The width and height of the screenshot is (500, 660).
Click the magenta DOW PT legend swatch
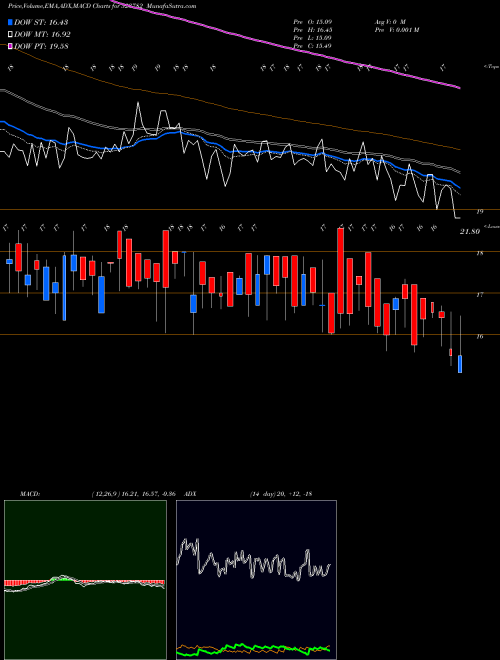(11, 46)
